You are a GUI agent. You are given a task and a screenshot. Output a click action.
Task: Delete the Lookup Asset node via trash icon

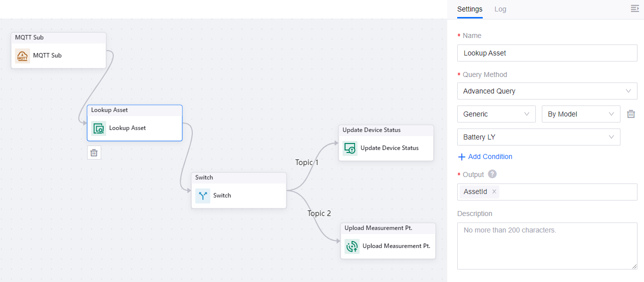click(x=94, y=152)
